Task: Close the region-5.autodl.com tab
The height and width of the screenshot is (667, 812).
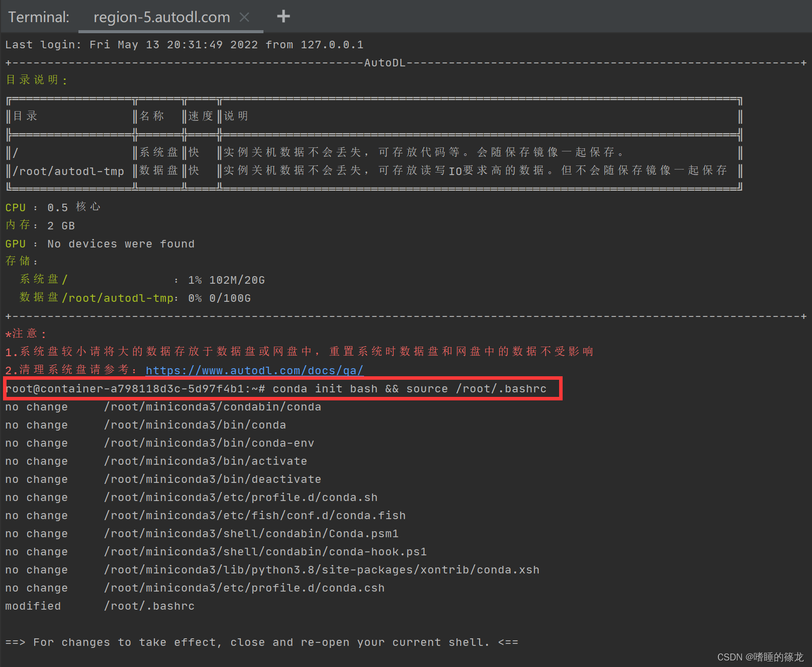Action: tap(244, 17)
